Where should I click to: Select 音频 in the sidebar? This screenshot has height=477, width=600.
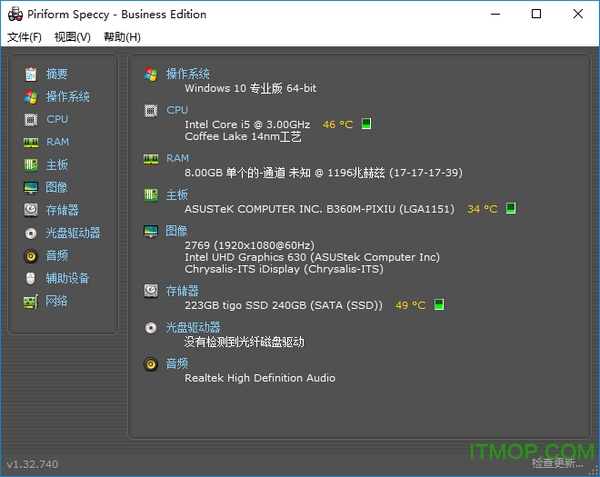57,256
